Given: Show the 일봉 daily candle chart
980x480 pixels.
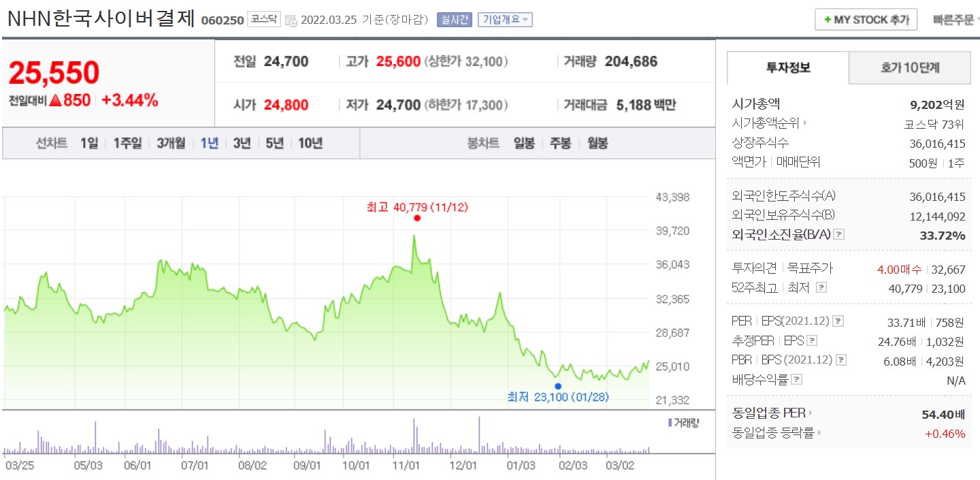Looking at the screenshot, I should (524, 143).
